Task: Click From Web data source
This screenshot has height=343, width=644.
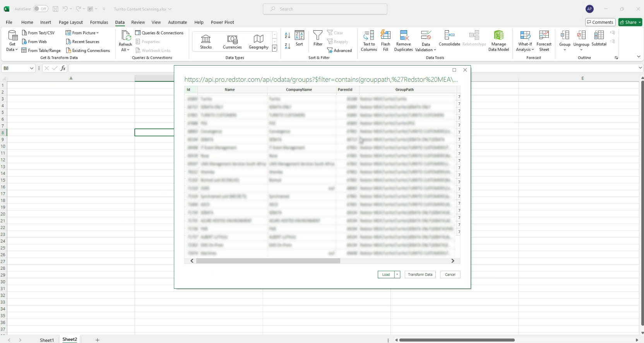Action: click(34, 41)
